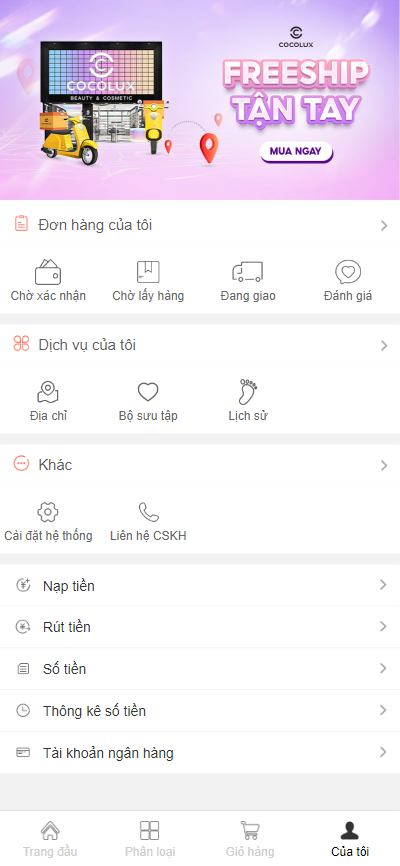Open the Bộ sưu tập heart icon
Image resolution: width=400 pixels, height=866 pixels.
(148, 392)
